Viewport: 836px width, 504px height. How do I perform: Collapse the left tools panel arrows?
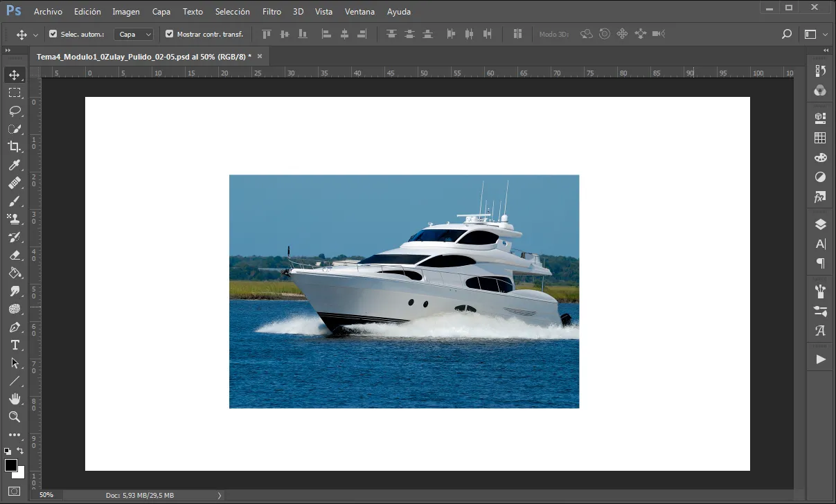[x=8, y=51]
